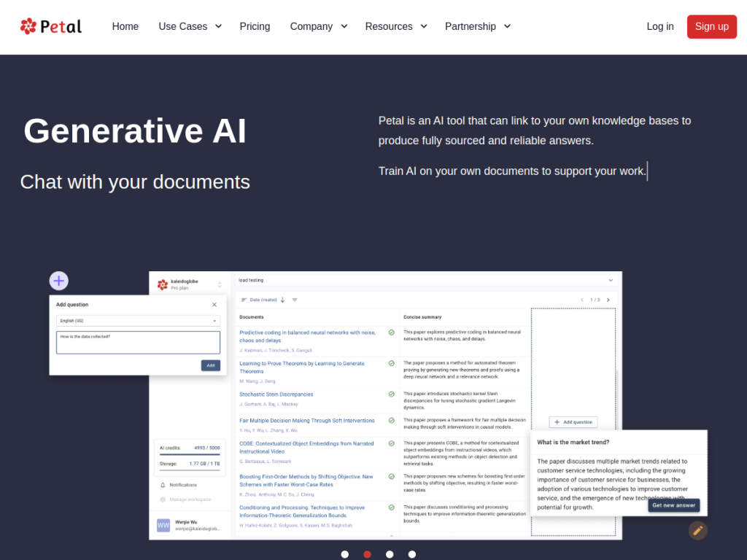
Task: Click the red Sign up button
Action: coord(712,27)
